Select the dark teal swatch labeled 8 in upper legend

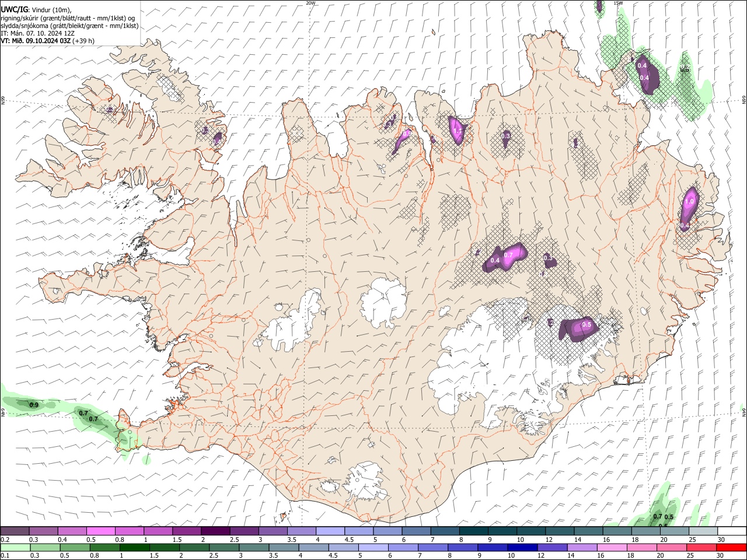[473, 531]
